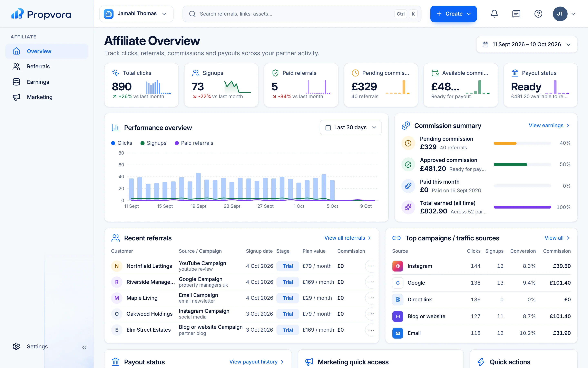Click the Email source icon

click(x=398, y=333)
